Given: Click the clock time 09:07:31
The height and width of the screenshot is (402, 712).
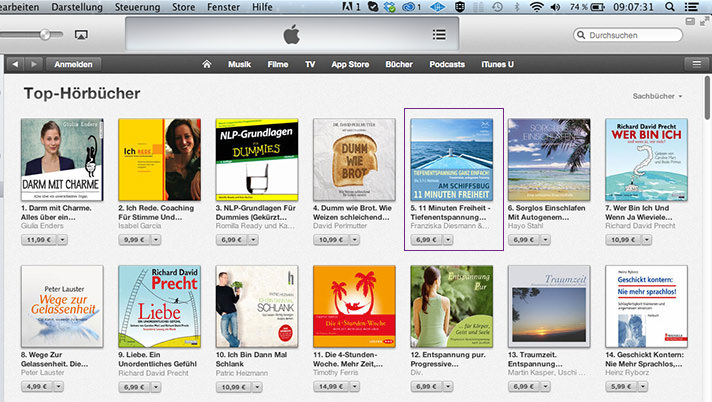Looking at the screenshot, I should pyautogui.click(x=633, y=7).
